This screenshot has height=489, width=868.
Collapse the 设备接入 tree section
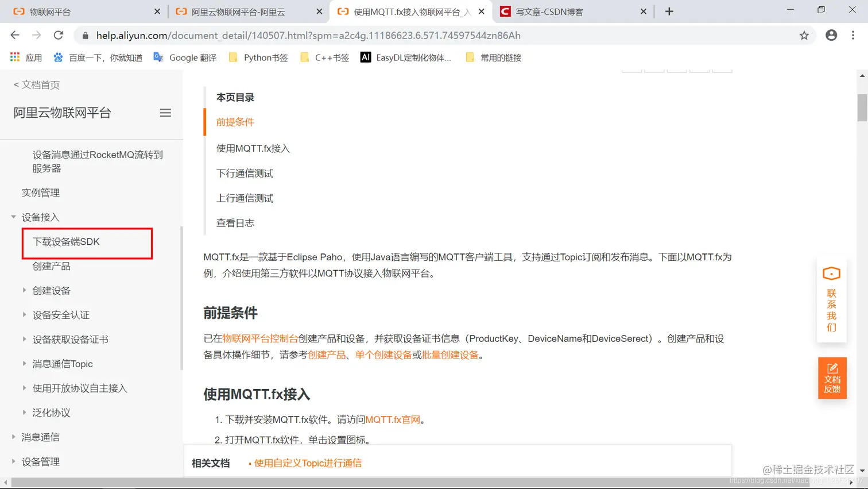coord(13,217)
